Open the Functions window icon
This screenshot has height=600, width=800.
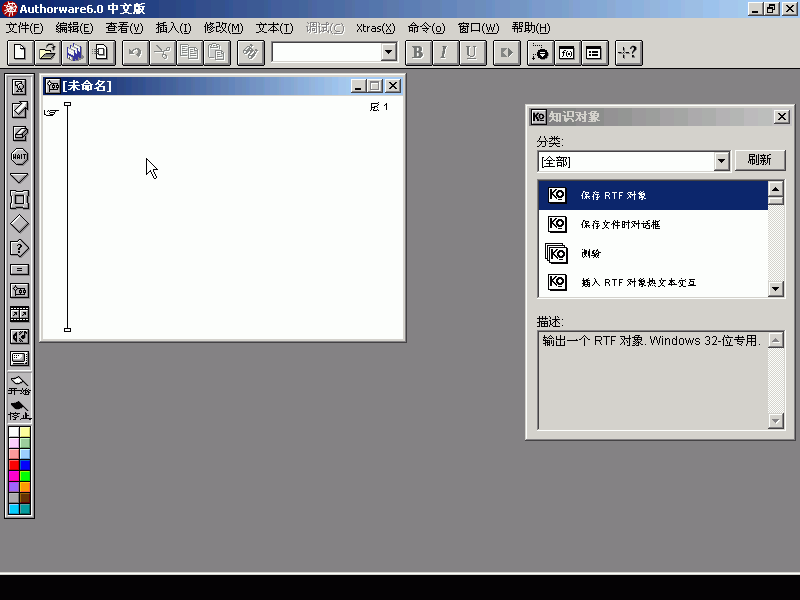[x=567, y=53]
